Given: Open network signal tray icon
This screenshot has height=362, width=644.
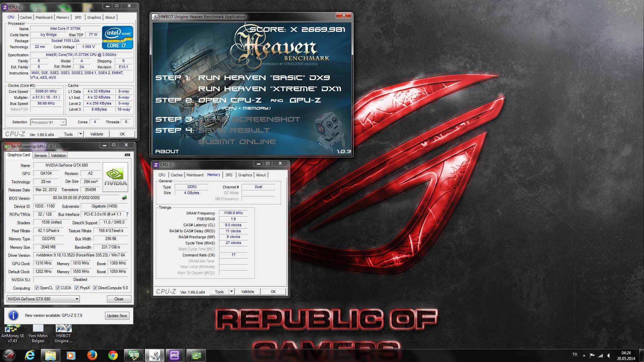Looking at the screenshot, I should (x=600, y=355).
